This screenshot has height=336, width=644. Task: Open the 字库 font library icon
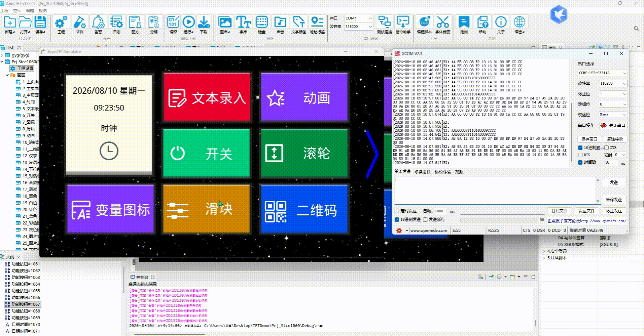click(x=243, y=22)
